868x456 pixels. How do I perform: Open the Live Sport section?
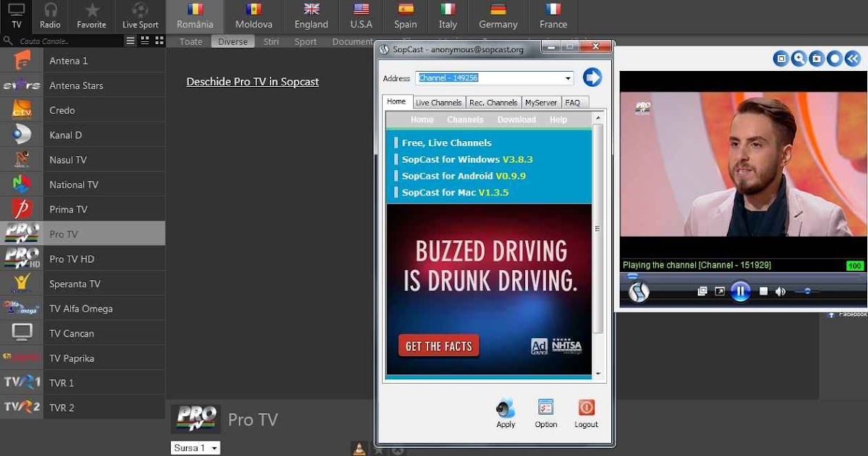140,16
